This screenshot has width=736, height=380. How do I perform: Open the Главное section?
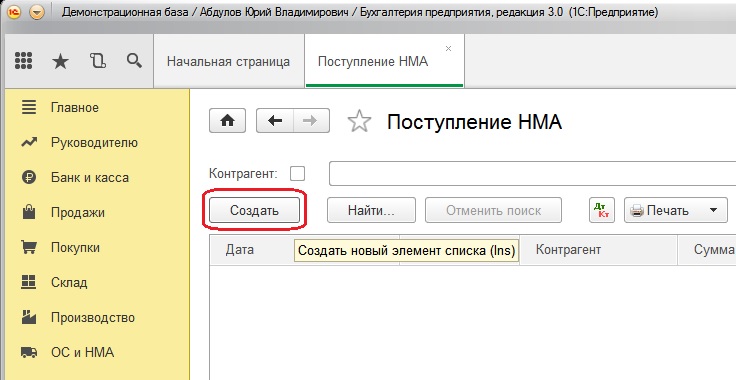(x=75, y=107)
